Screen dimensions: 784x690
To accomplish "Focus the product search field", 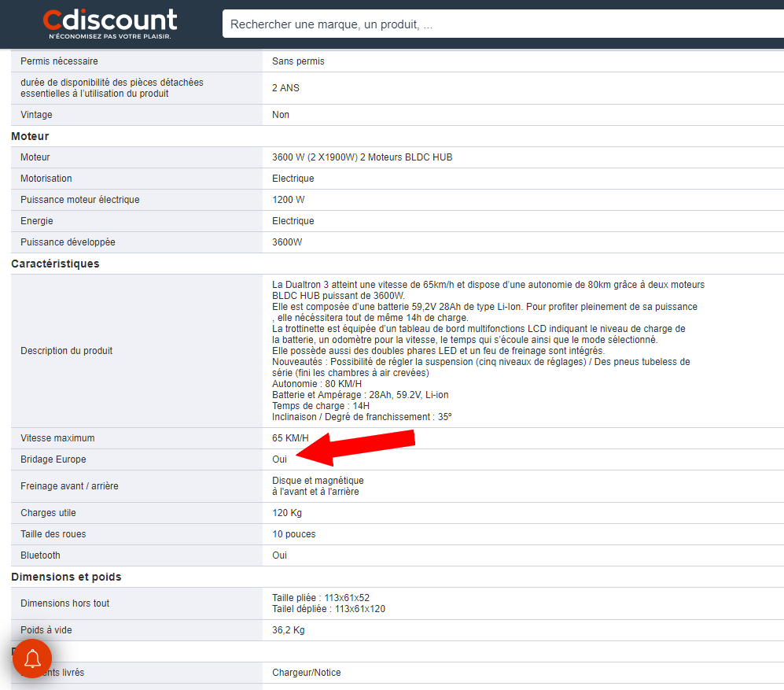I will pos(503,24).
